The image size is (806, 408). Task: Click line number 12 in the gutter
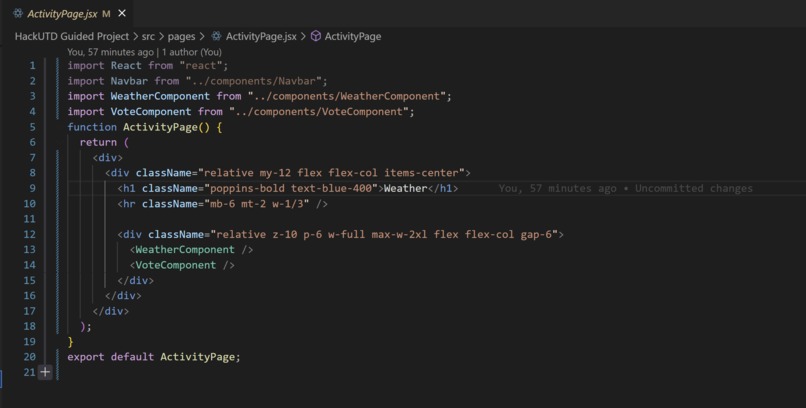[30, 234]
